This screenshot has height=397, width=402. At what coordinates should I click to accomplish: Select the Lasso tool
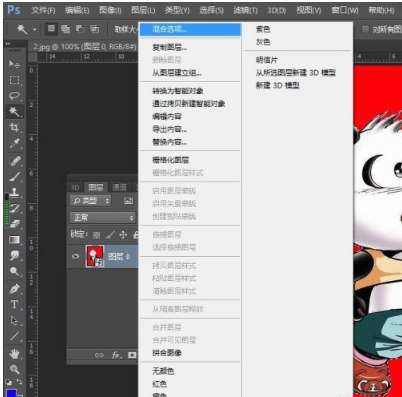(14, 96)
